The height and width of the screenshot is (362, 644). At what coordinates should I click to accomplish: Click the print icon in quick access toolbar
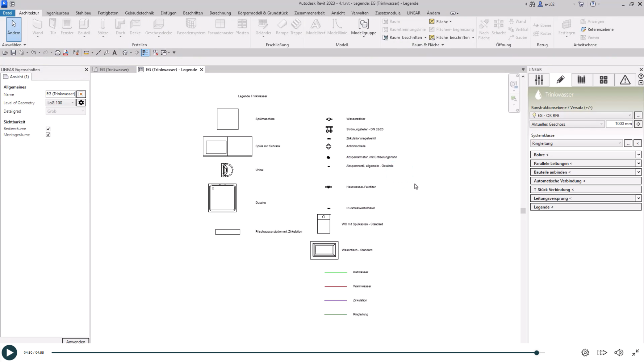tap(58, 53)
